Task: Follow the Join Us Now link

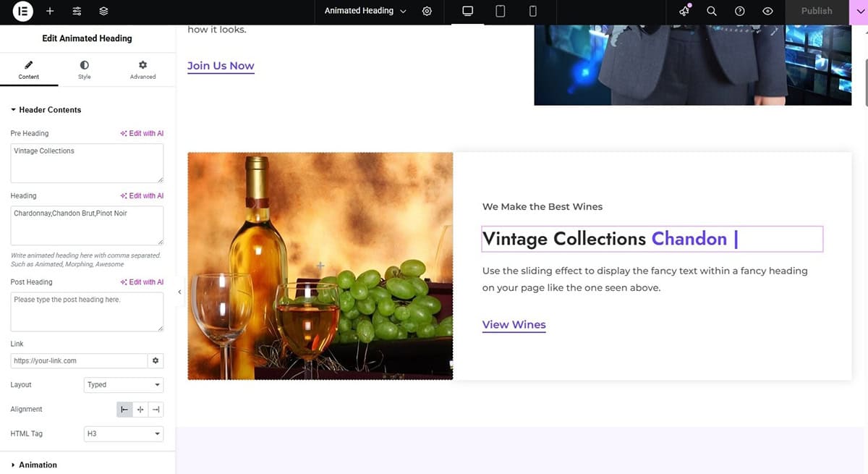Action: [x=221, y=66]
